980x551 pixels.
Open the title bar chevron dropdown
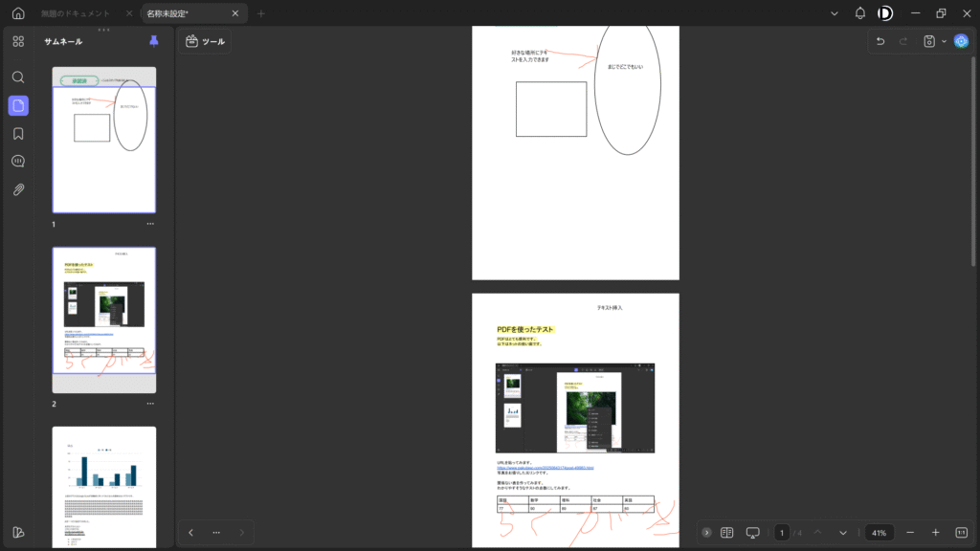835,13
